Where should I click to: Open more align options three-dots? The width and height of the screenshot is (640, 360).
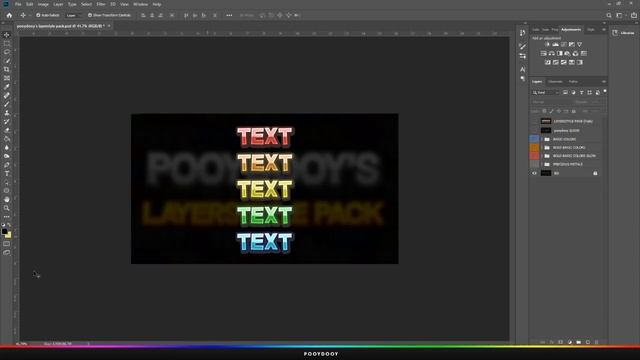[229, 15]
